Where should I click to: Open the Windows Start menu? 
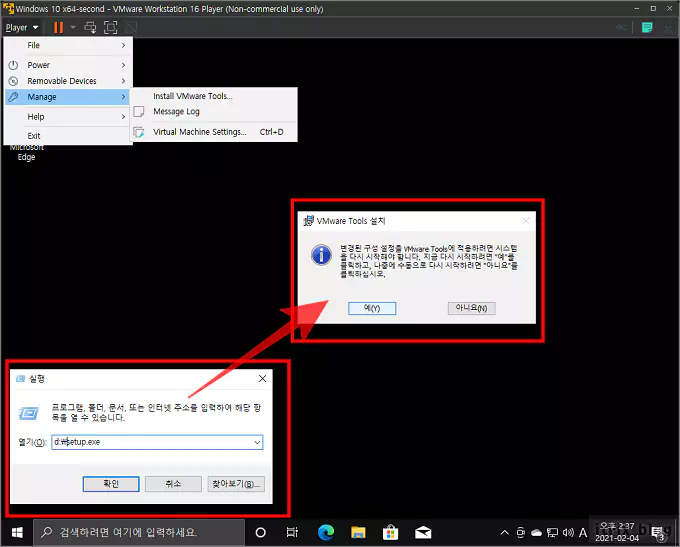pos(17,533)
